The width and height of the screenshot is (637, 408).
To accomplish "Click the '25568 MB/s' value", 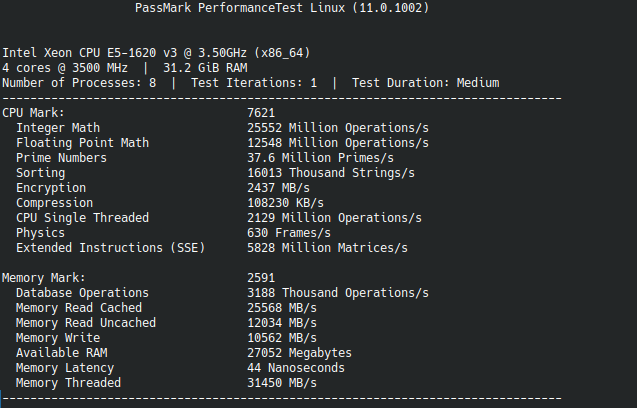I will tap(282, 308).
